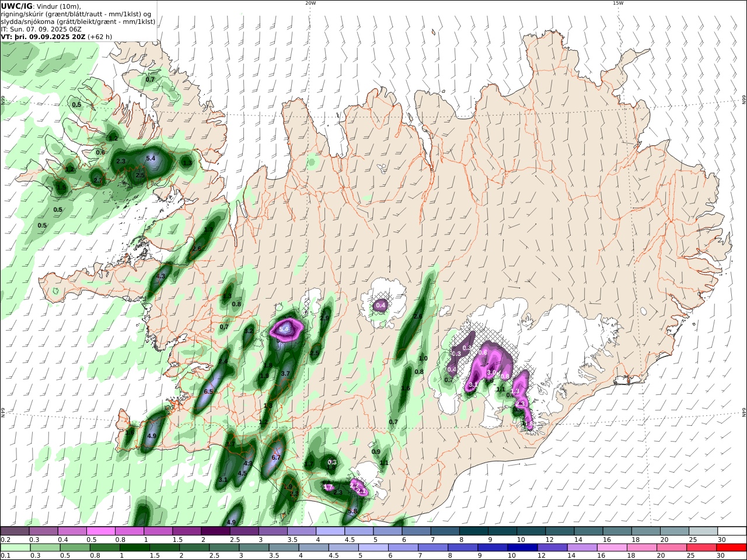Click the 3.7 precipitation value on the map
747x560 pixels.
[x=285, y=373]
